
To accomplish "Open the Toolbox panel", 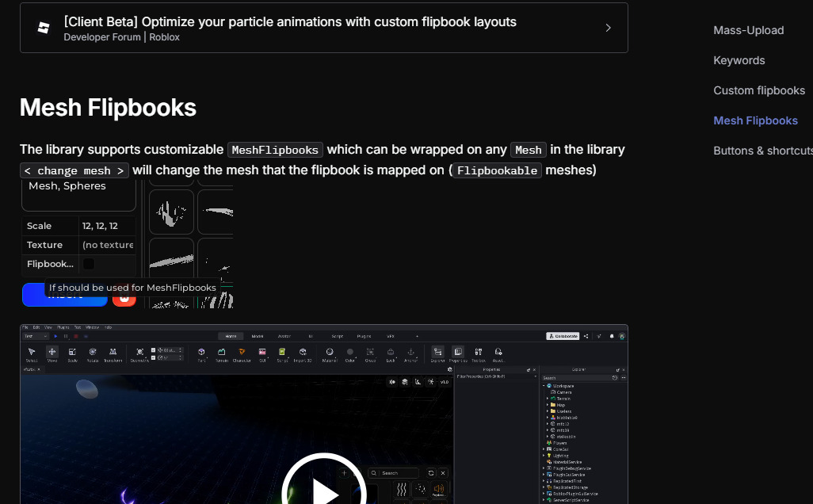I will tap(479, 352).
